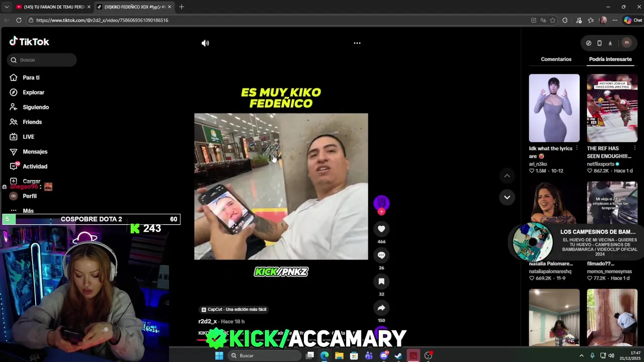Click the r2d2_x creator username
Image resolution: width=644 pixels, height=362 pixels.
click(207, 321)
